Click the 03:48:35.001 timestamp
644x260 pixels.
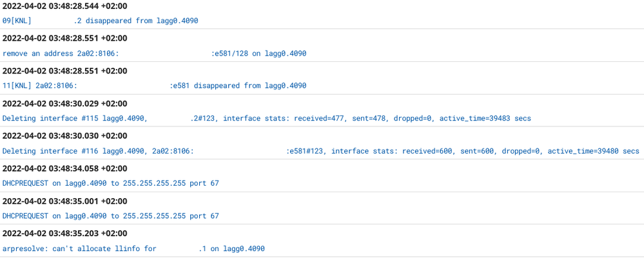[65, 201]
